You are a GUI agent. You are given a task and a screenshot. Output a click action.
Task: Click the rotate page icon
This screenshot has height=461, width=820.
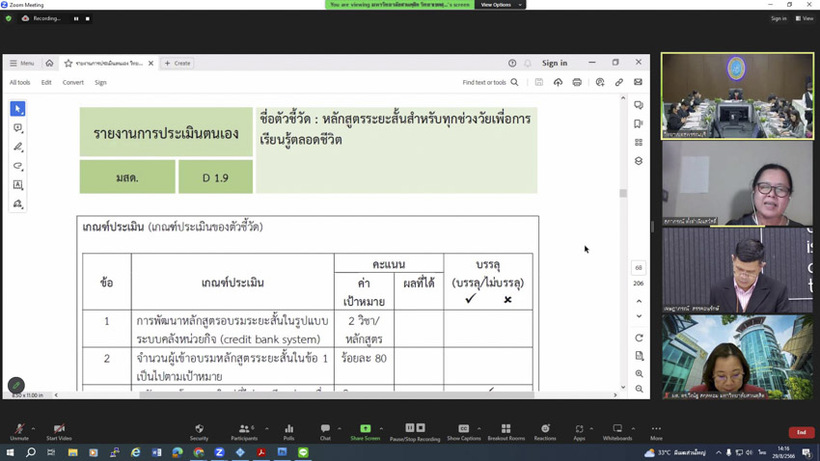(639, 338)
